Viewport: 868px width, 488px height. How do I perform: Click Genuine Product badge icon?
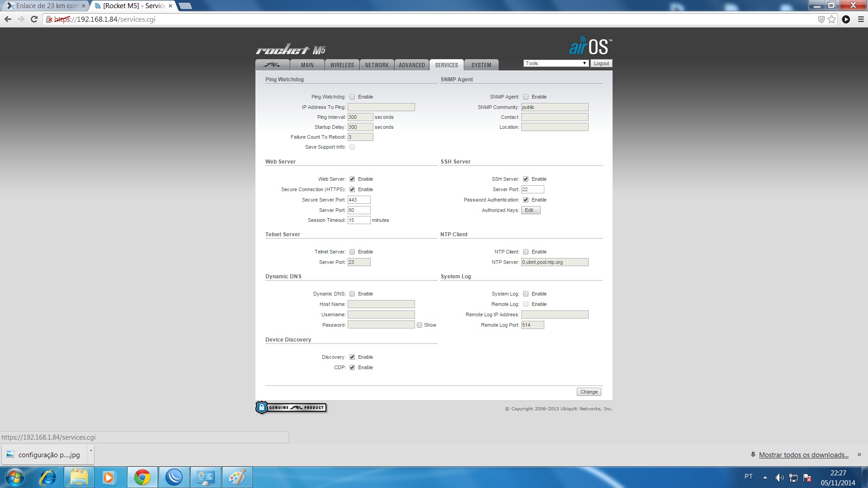click(x=291, y=408)
